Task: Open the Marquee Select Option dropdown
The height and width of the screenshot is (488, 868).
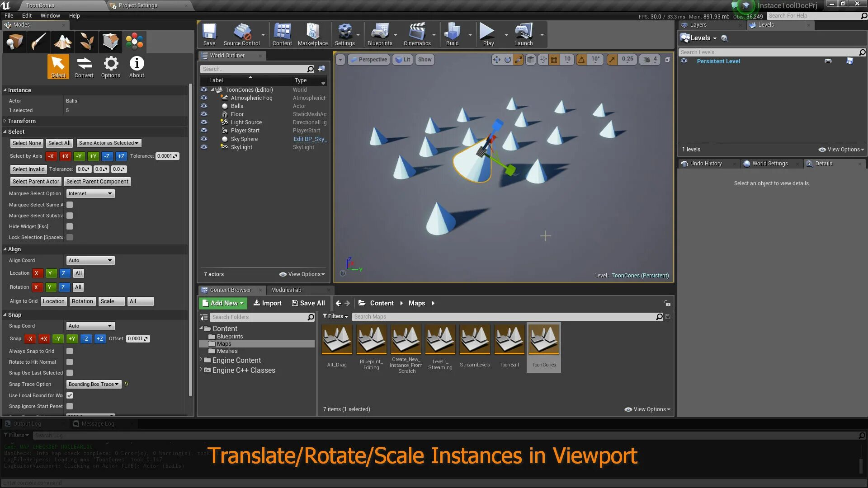Action: [x=90, y=193]
